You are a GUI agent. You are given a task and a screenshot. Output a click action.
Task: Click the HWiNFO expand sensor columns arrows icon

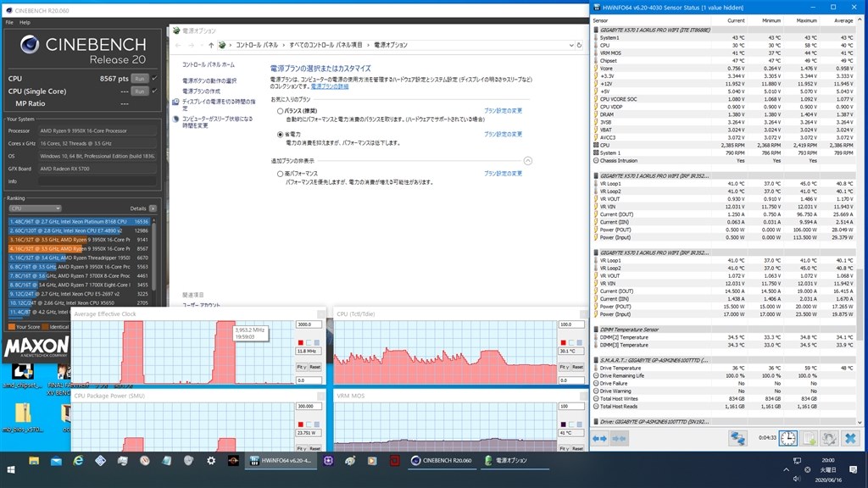point(599,439)
